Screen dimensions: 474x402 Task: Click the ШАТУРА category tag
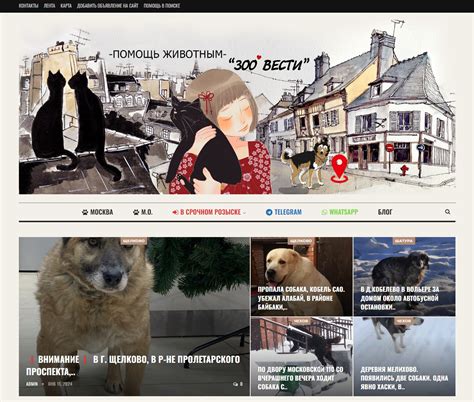pyautogui.click(x=404, y=241)
